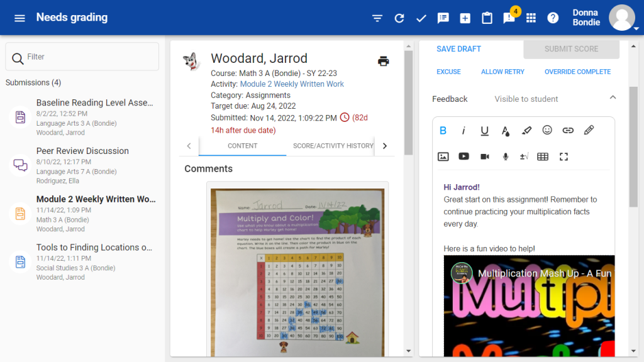Switch to the Score/Activity History tab

[x=333, y=146]
